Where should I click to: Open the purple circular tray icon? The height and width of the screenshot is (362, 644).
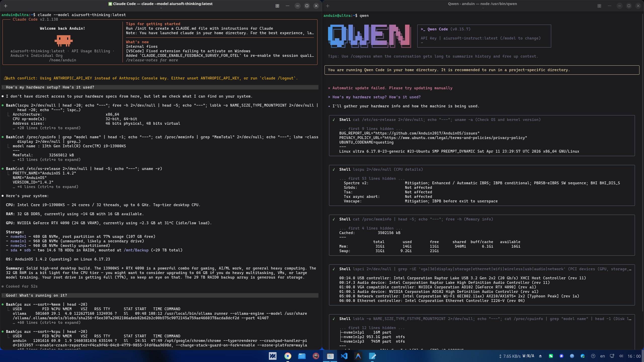coord(561,356)
